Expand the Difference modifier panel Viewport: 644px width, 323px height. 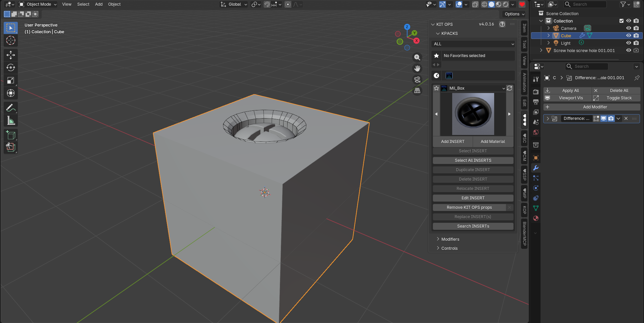[x=548, y=119]
